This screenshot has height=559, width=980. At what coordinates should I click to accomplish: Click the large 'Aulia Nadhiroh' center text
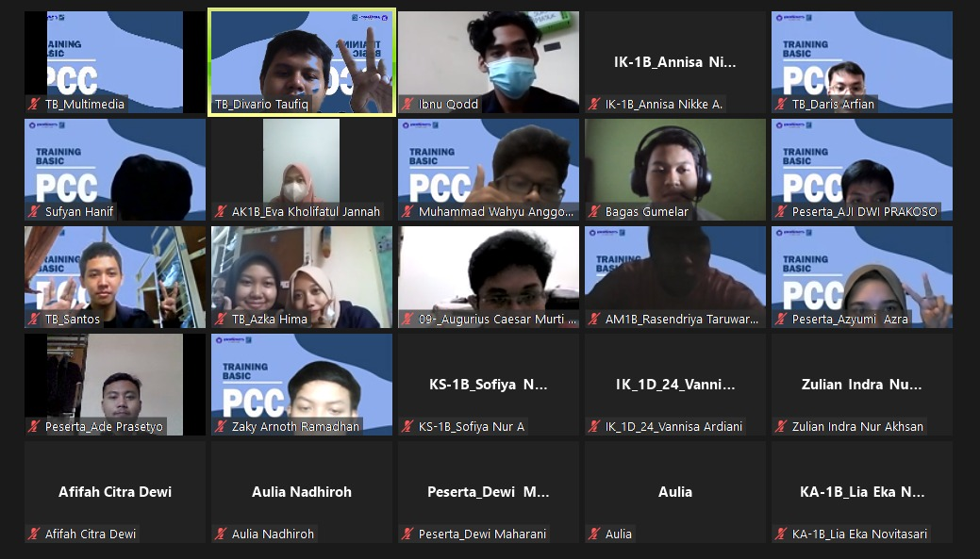click(302, 491)
